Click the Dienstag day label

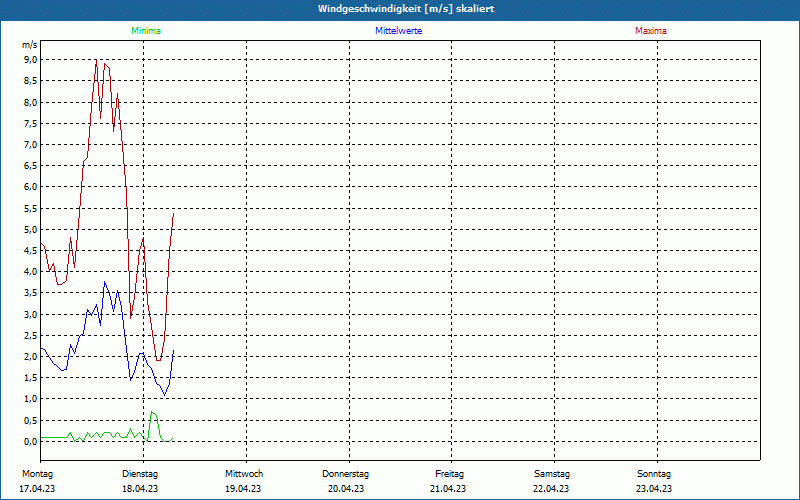(140, 474)
